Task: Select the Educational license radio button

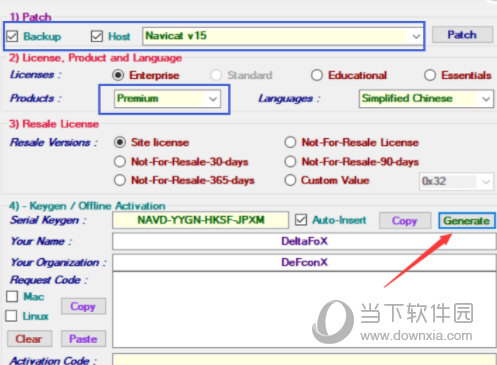Action: [x=317, y=75]
